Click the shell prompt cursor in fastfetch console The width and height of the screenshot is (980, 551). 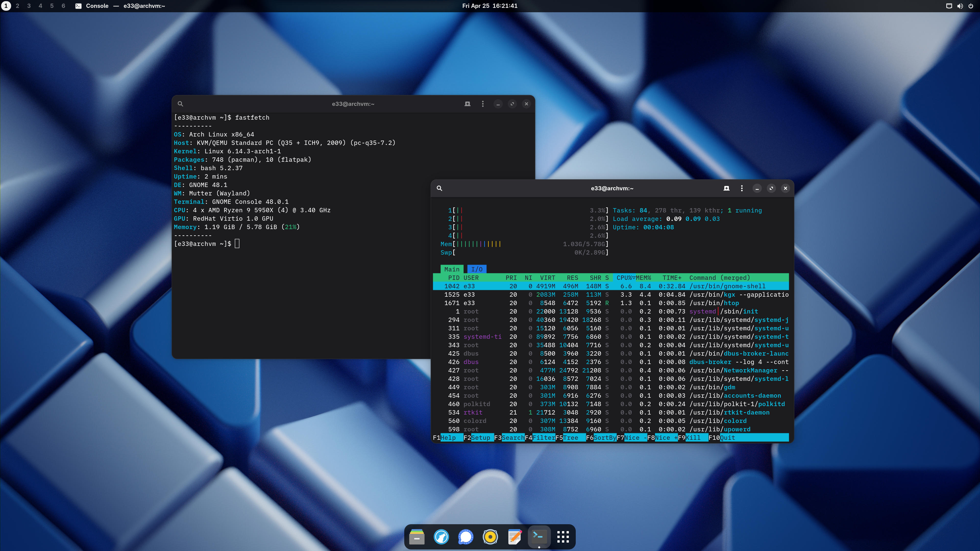(x=237, y=244)
